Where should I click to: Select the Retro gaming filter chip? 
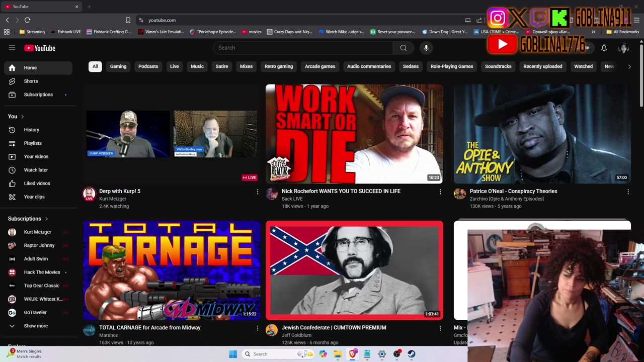coord(279,66)
